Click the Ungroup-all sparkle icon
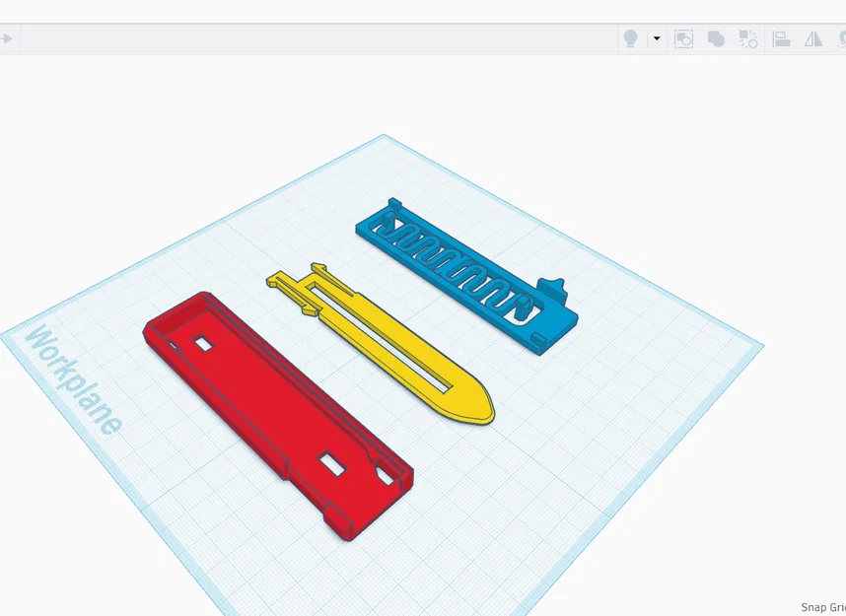Screen dimensions: 846x616 (747, 39)
